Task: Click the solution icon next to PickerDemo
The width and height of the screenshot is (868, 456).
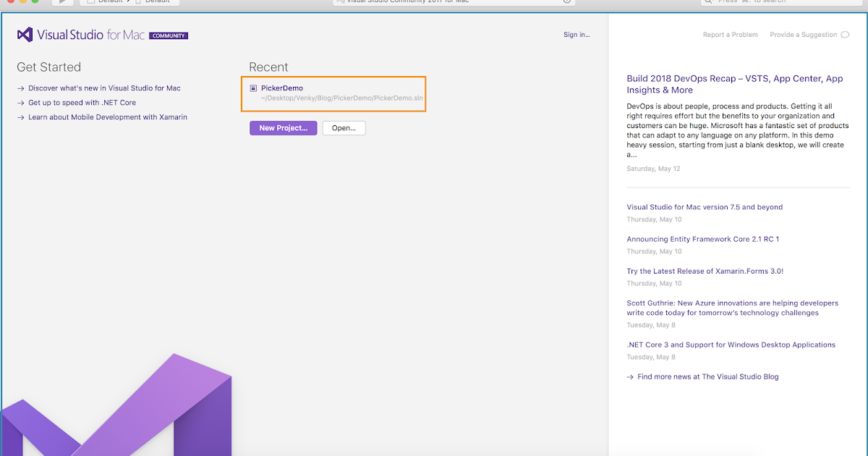Action: tap(253, 88)
